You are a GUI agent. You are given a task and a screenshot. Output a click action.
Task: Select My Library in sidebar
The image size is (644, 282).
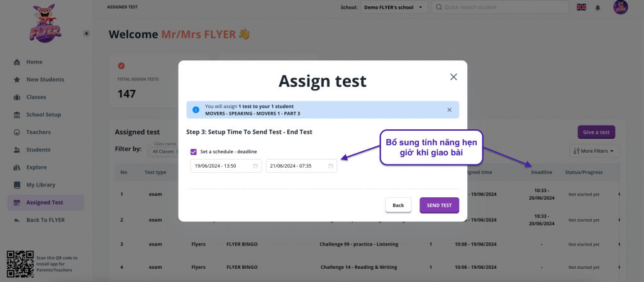(x=40, y=185)
